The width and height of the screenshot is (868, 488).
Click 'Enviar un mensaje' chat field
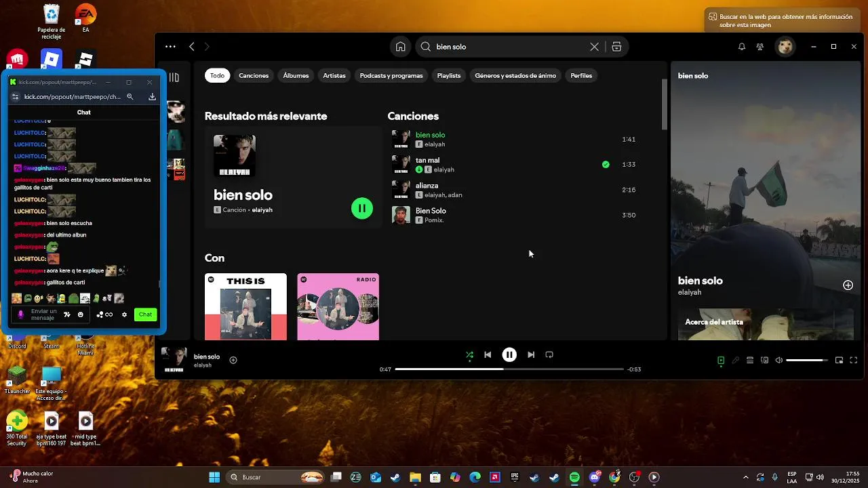point(44,314)
